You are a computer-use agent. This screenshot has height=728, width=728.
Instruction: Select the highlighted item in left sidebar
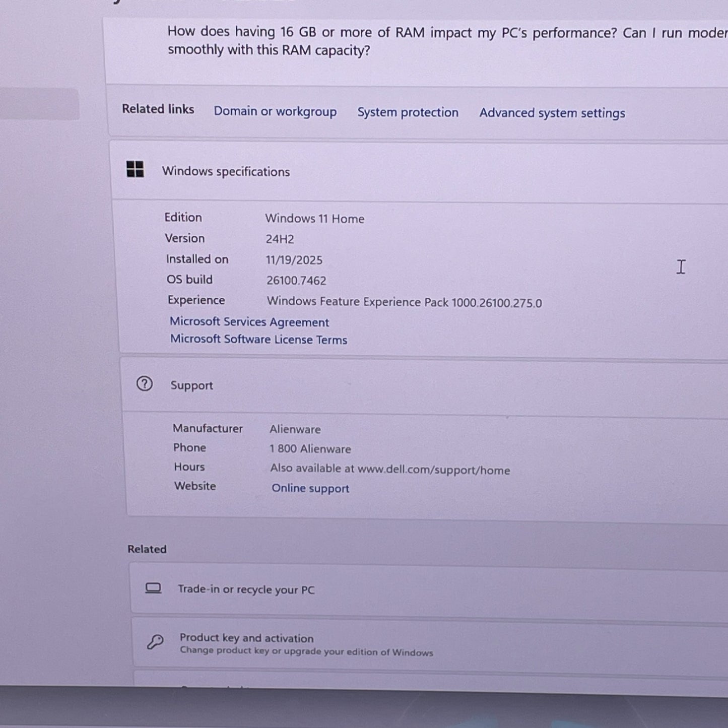pyautogui.click(x=39, y=104)
